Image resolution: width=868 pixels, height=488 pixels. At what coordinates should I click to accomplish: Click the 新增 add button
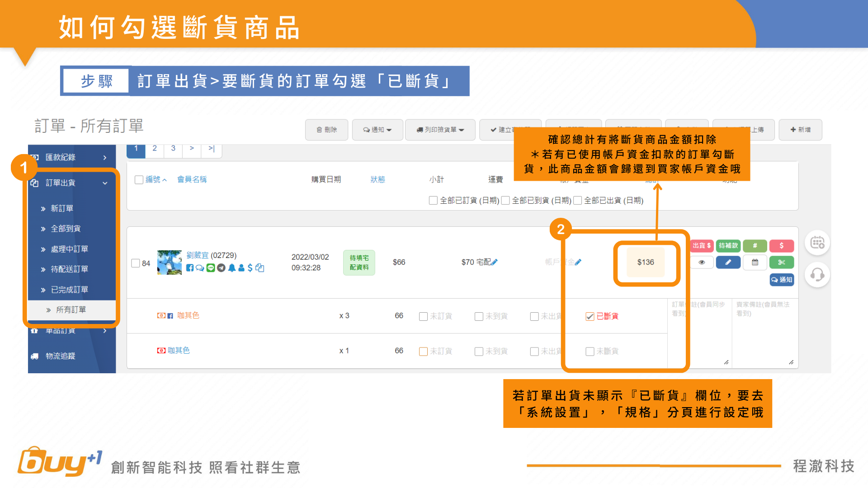click(x=800, y=130)
